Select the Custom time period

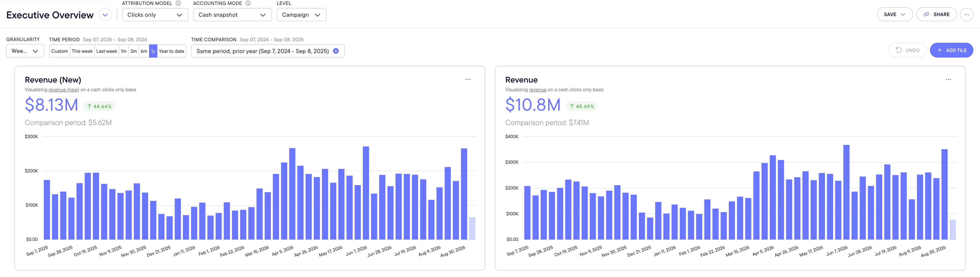coord(59,51)
